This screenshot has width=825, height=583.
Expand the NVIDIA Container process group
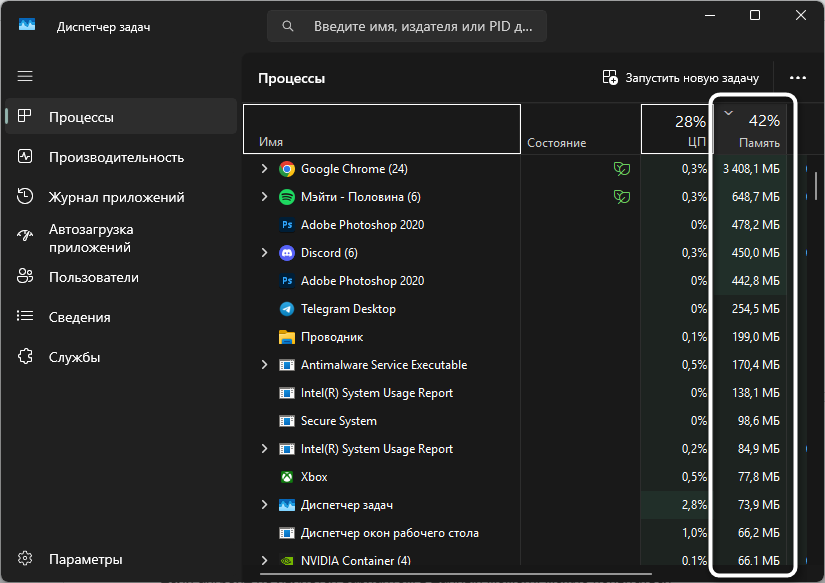(264, 560)
